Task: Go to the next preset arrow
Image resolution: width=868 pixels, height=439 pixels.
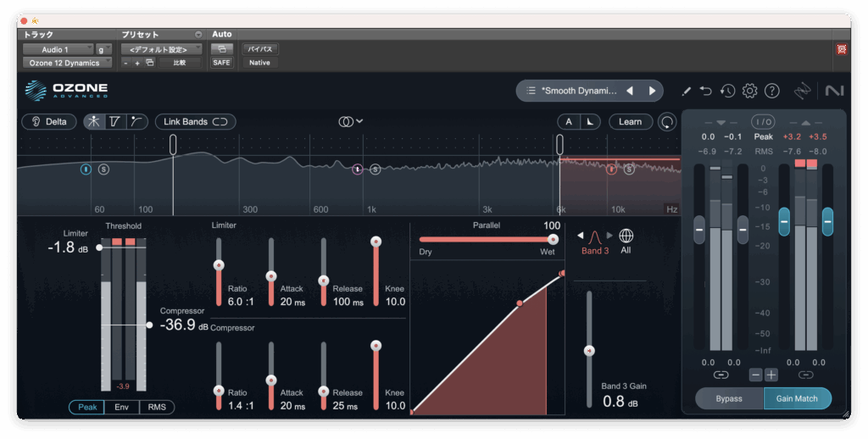Action: tap(652, 91)
